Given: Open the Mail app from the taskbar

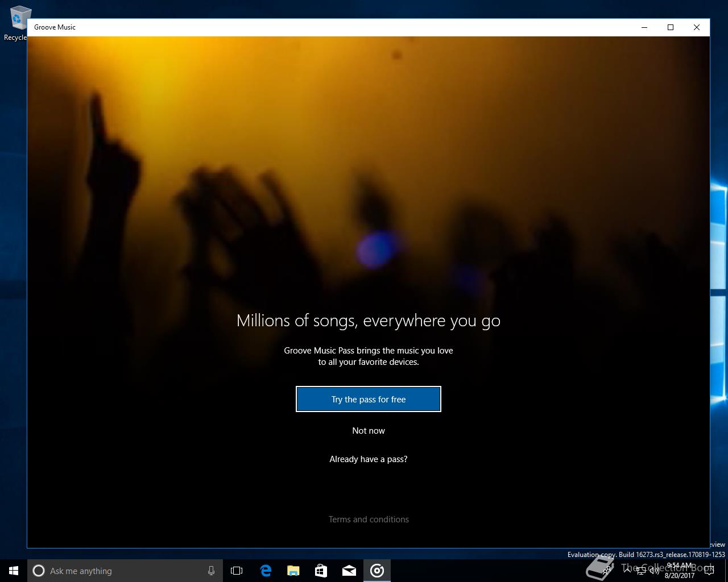Looking at the screenshot, I should pos(349,571).
